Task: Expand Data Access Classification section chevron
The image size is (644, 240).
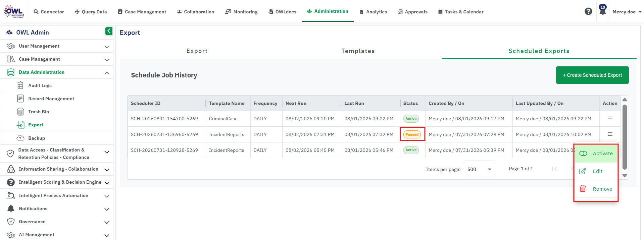Action: click(x=107, y=152)
